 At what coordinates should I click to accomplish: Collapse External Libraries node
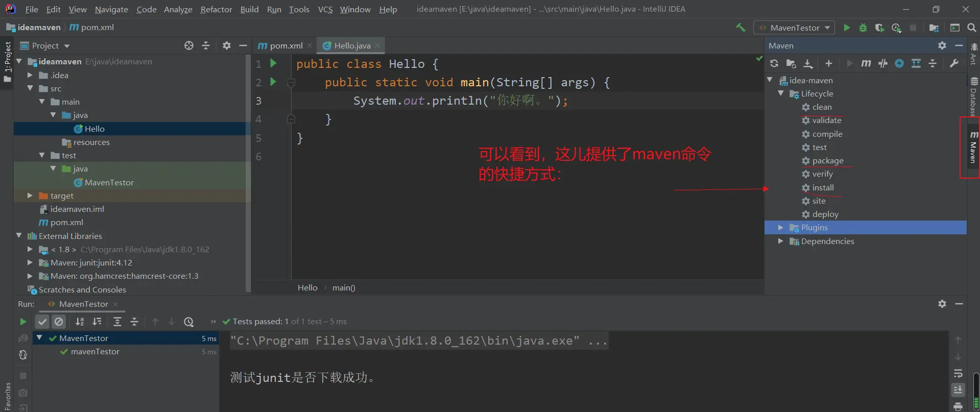pyautogui.click(x=19, y=236)
